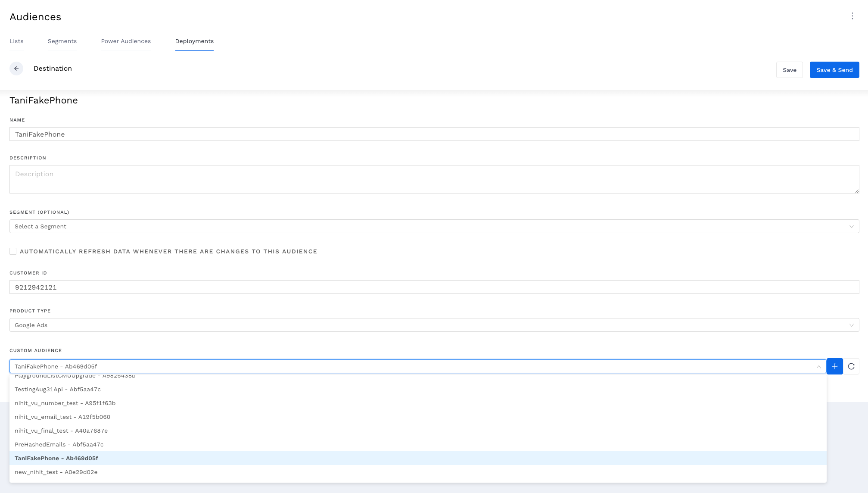Viewport: 868px width, 493px height.
Task: Switch to the Segments tab
Action: pos(62,41)
